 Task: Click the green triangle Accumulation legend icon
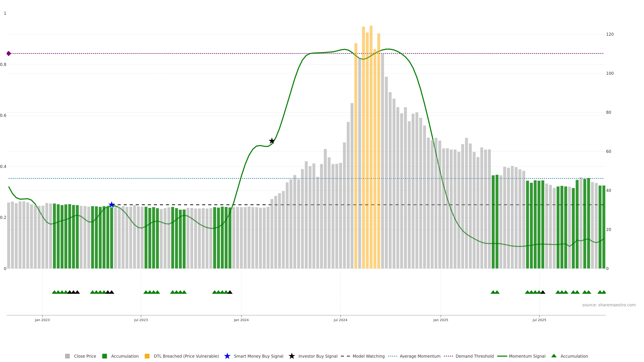(x=554, y=356)
